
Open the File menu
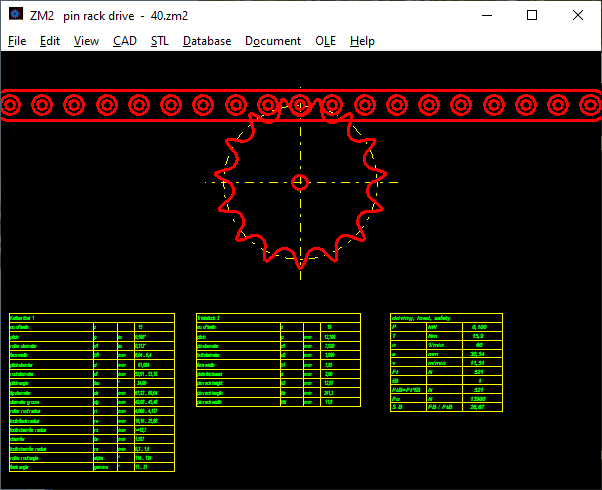tap(17, 41)
